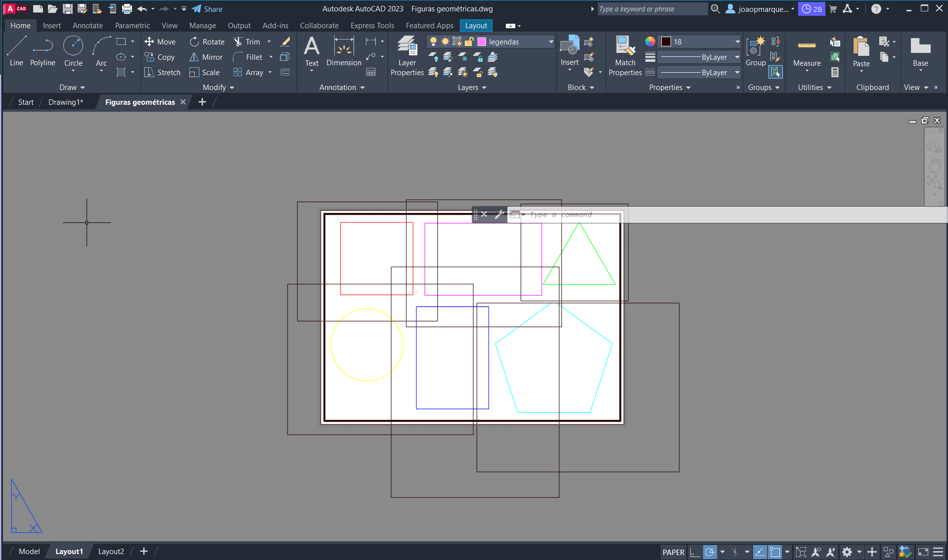Click the Mirror tool icon
948x560 pixels.
(x=194, y=57)
